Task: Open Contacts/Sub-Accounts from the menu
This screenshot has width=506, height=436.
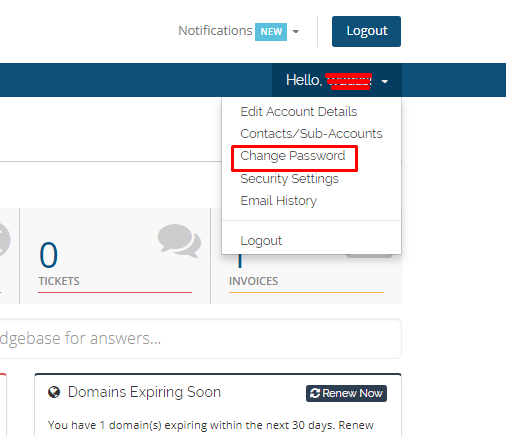Action: [311, 134]
